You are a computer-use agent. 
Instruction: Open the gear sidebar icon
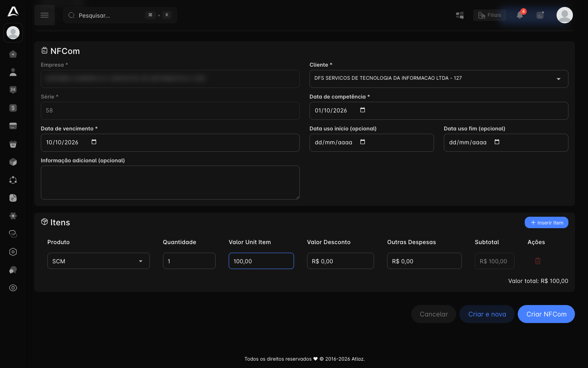(x=13, y=216)
